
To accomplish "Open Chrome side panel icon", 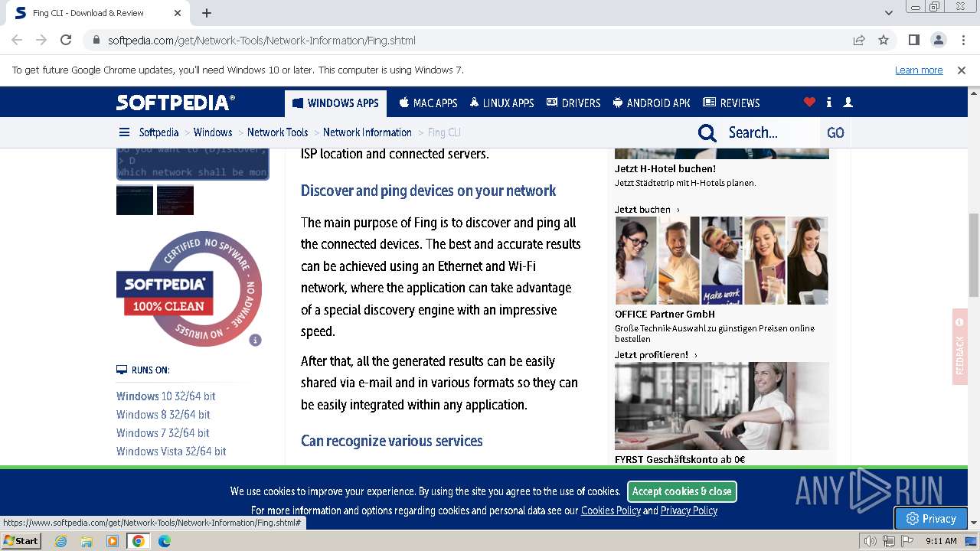I will tap(913, 41).
